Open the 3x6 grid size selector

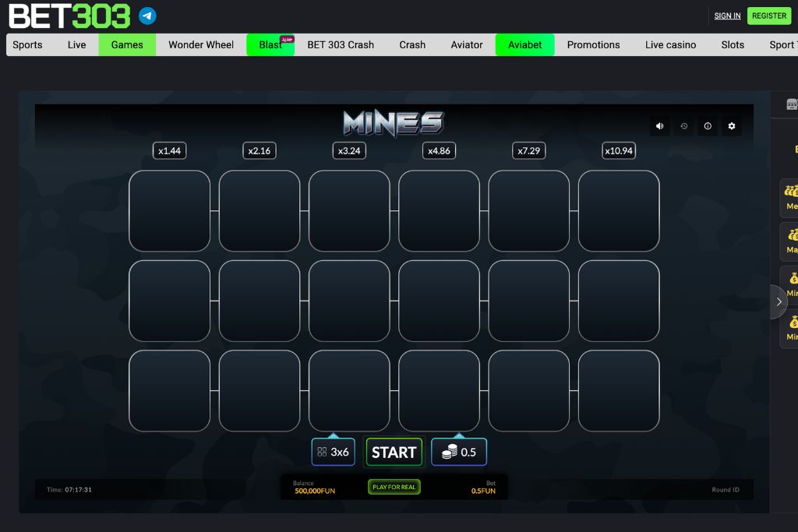[x=334, y=452]
